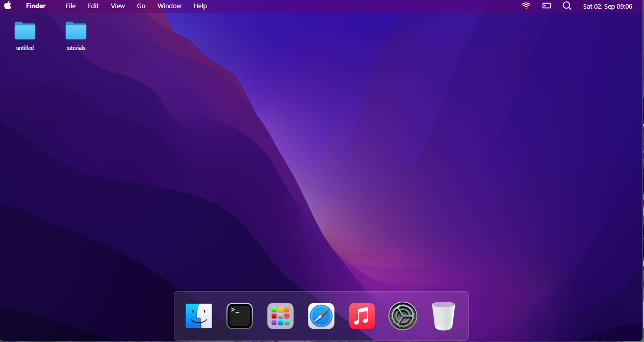Select the untitled folder icon

tap(25, 31)
